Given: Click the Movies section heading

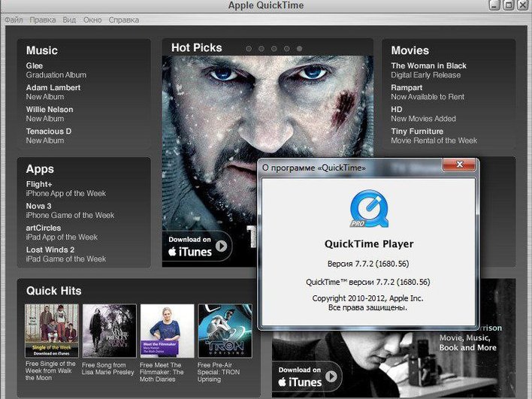Looking at the screenshot, I should 410,50.
